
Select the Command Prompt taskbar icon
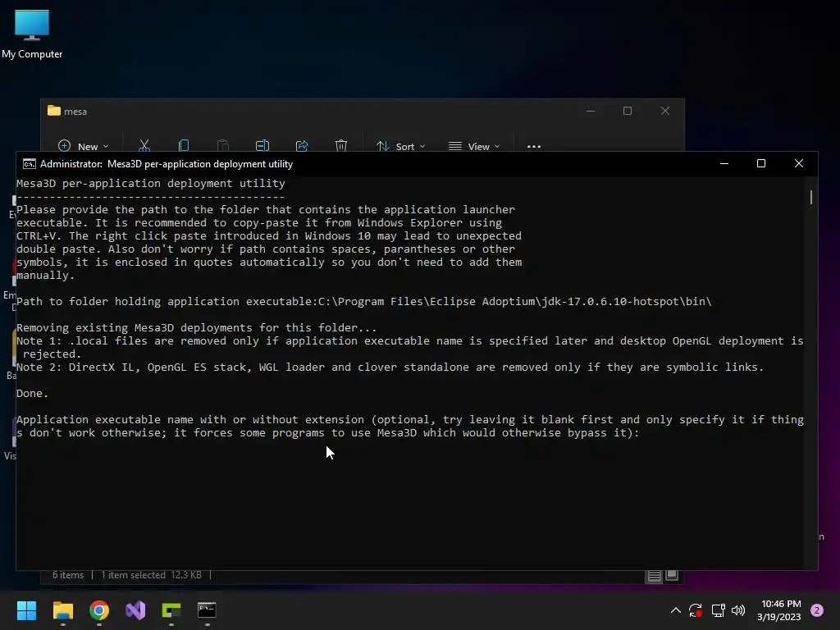(207, 610)
